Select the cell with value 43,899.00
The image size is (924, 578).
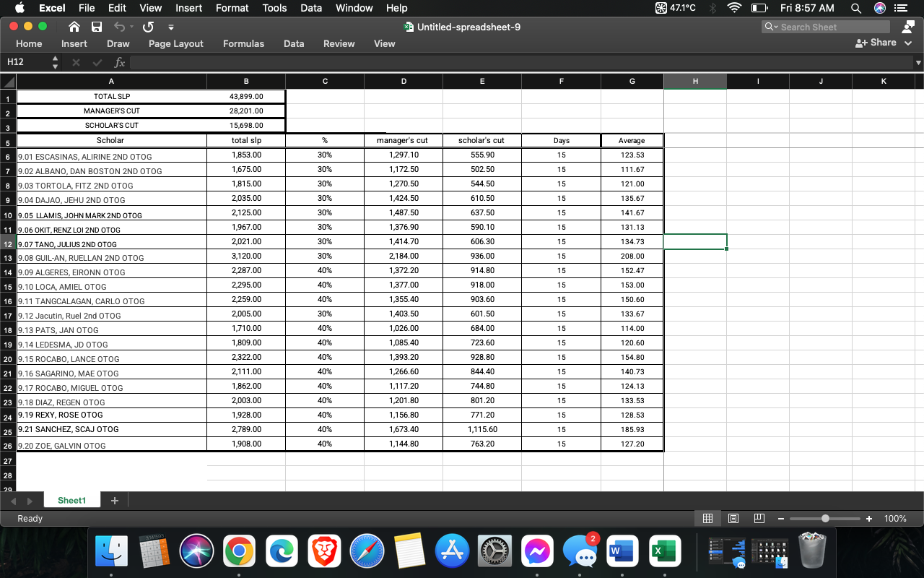pos(246,97)
